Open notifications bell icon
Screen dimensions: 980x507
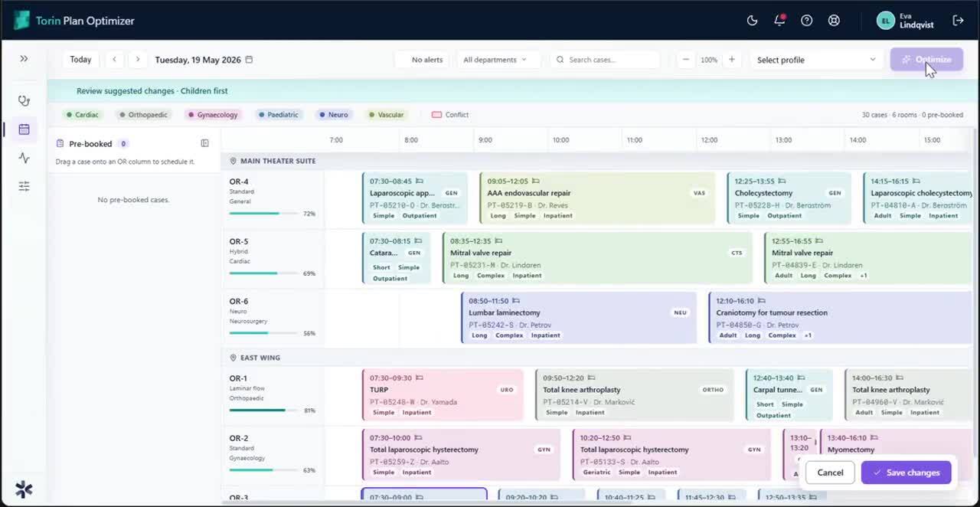779,21
